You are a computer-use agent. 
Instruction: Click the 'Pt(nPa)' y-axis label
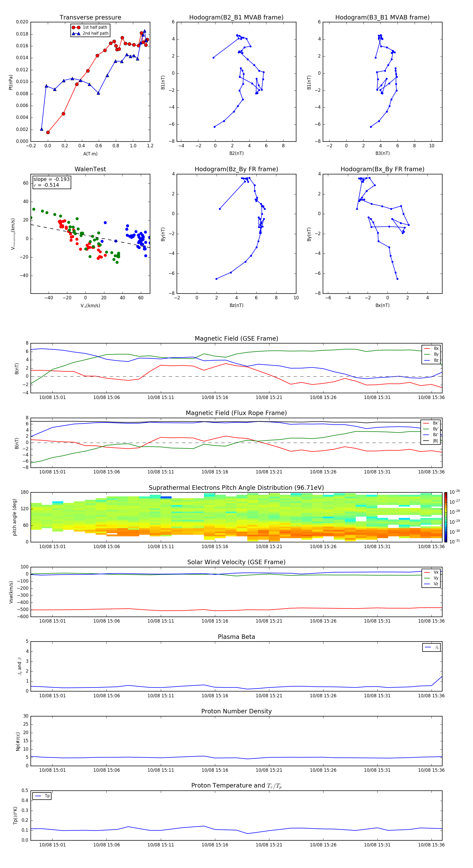click(11, 82)
